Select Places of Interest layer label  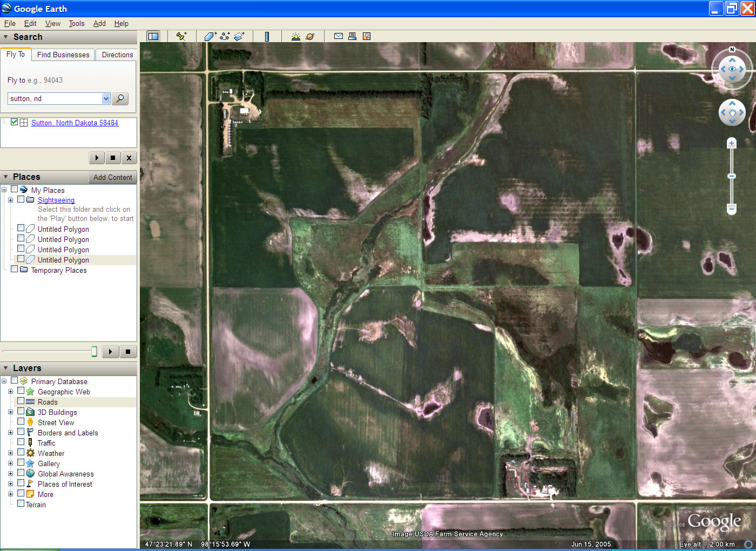tap(65, 484)
